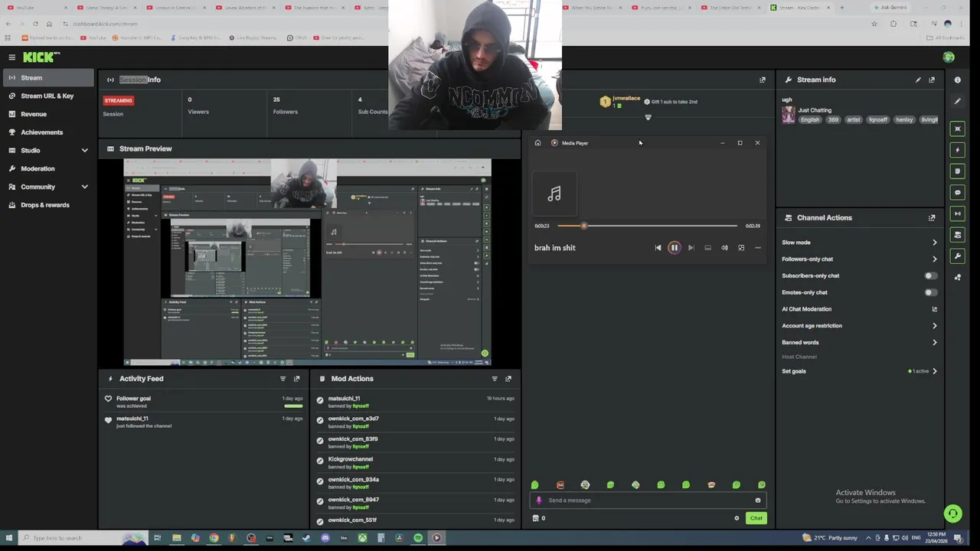980x551 pixels.
Task: Open Media Player more options menu
Action: pos(758,248)
